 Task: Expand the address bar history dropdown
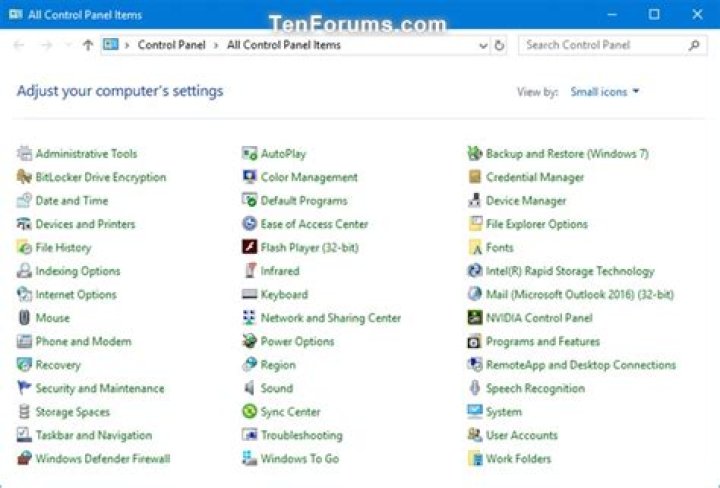click(483, 45)
